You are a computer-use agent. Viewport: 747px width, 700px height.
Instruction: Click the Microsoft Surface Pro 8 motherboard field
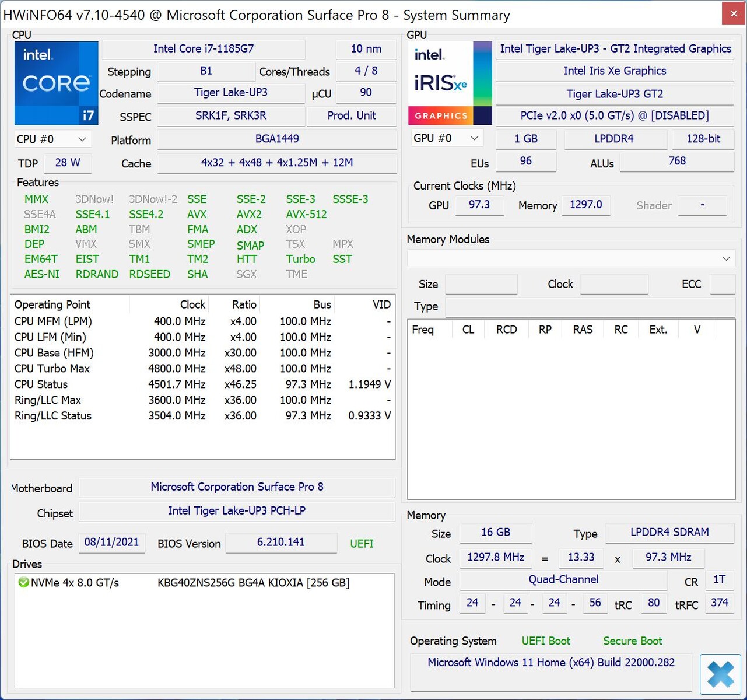[237, 487]
